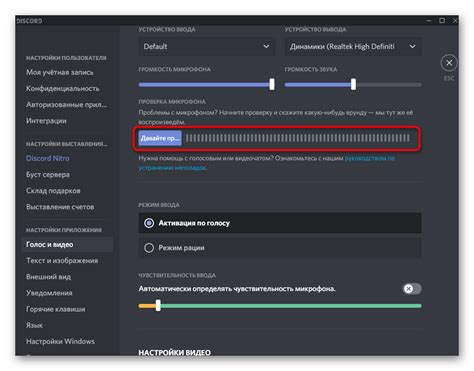Open Выставление счетов section
Screen dimensions: 474x371
pyautogui.click(x=60, y=207)
